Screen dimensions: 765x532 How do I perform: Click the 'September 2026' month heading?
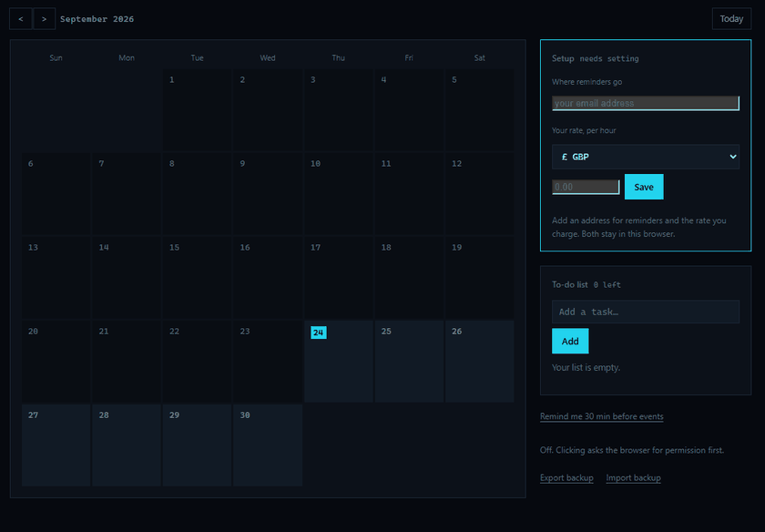[97, 19]
